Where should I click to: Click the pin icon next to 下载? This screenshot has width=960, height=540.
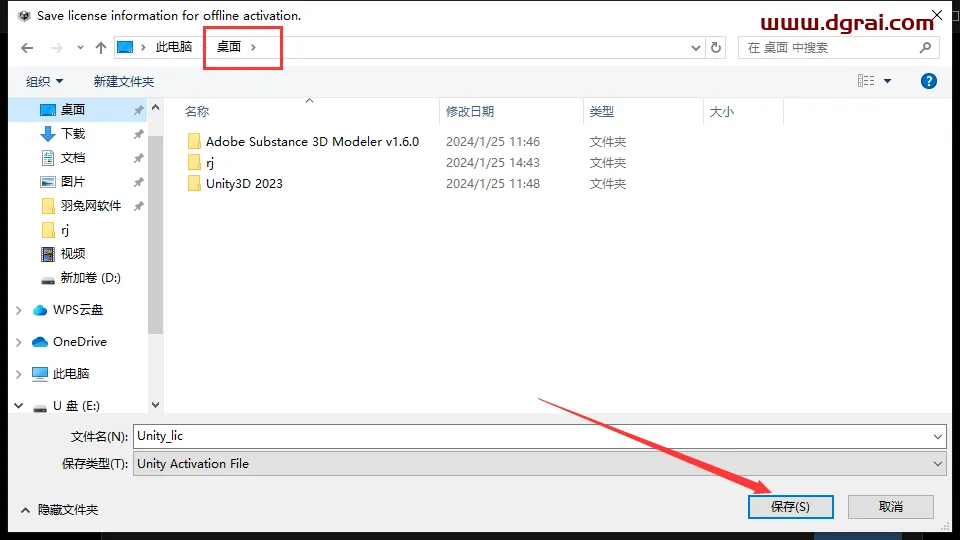point(138,134)
